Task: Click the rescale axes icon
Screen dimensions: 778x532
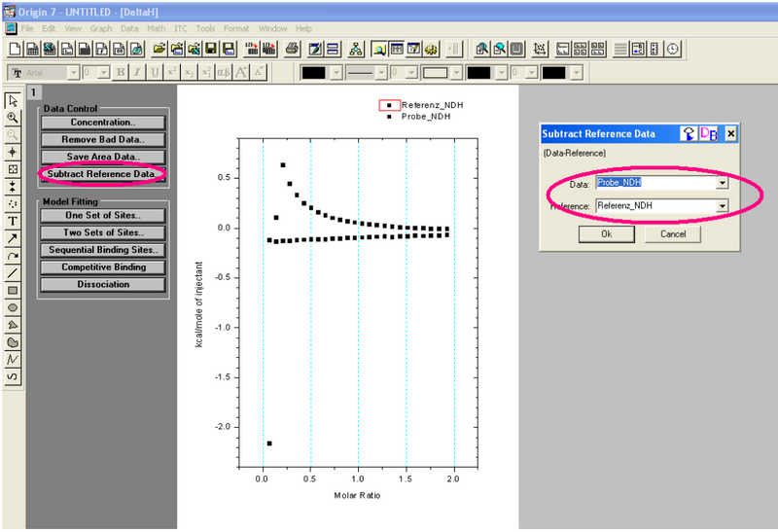Action: point(540,49)
